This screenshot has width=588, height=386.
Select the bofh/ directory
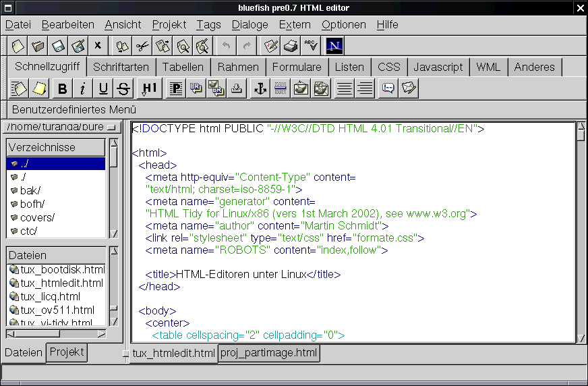tap(56, 204)
